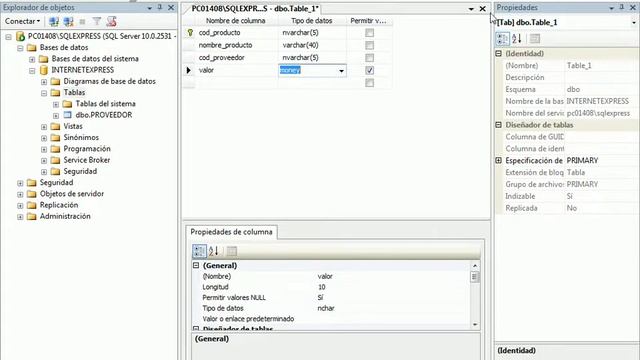Select the Objetos de servidor folder
This screenshot has height=360, width=640.
71,193
